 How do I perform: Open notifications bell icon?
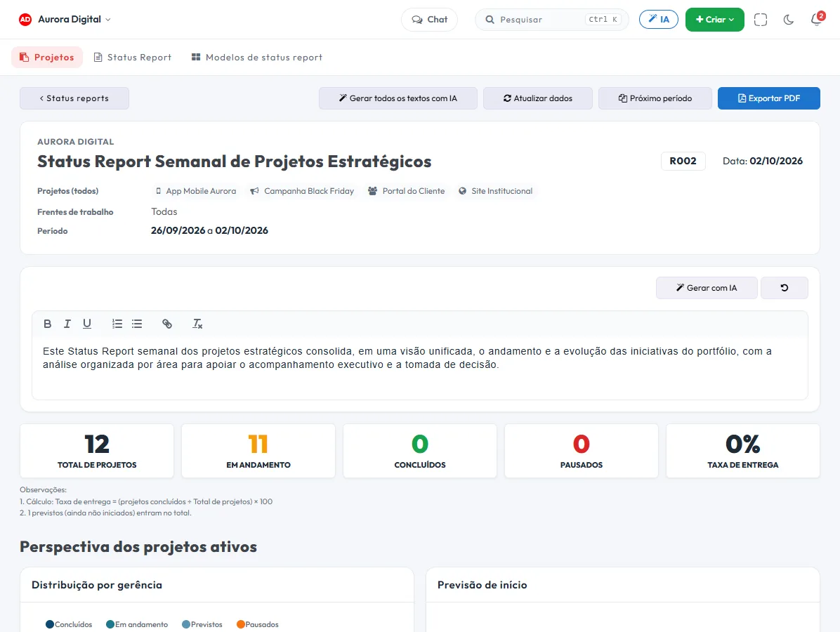[816, 20]
